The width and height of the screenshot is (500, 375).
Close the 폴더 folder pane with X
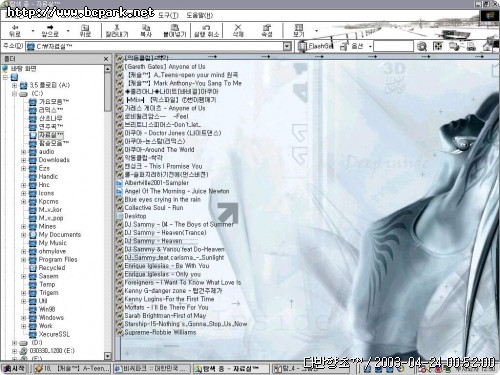[x=106, y=59]
